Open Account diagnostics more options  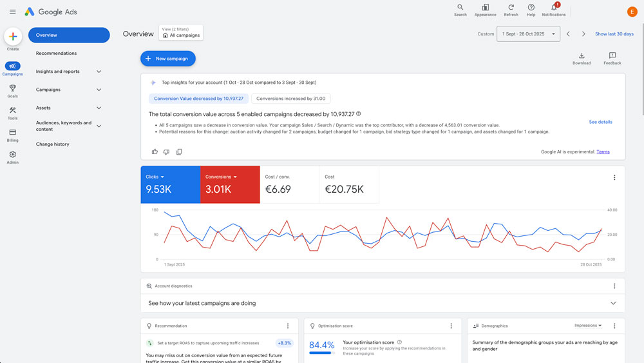click(614, 286)
